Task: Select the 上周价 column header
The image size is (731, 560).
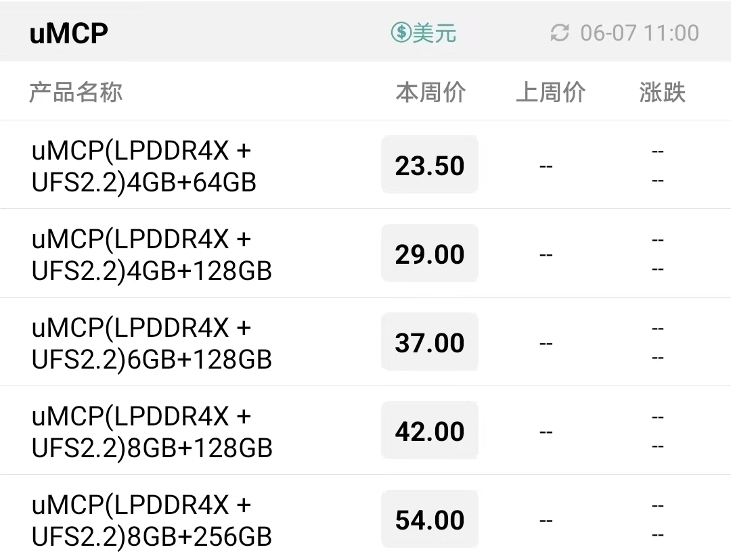Action: [550, 92]
